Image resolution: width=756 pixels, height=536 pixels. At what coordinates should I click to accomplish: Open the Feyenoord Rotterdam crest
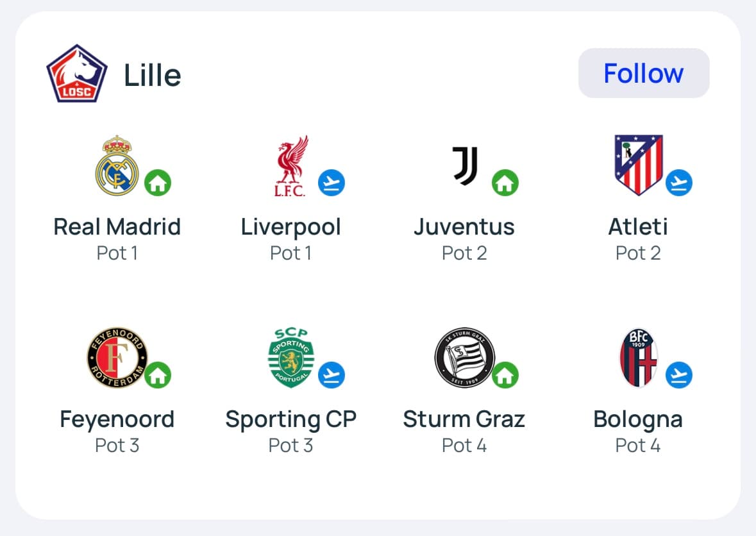click(117, 358)
